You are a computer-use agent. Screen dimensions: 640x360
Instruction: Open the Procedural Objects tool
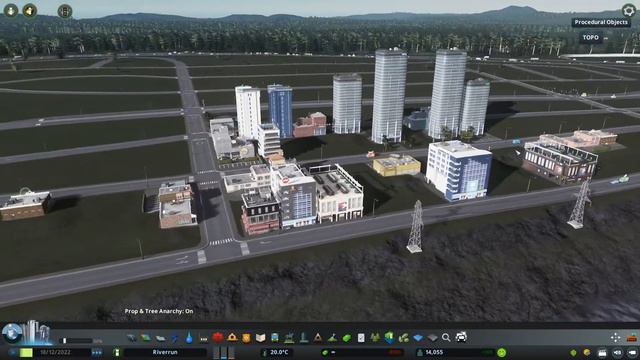tap(601, 22)
